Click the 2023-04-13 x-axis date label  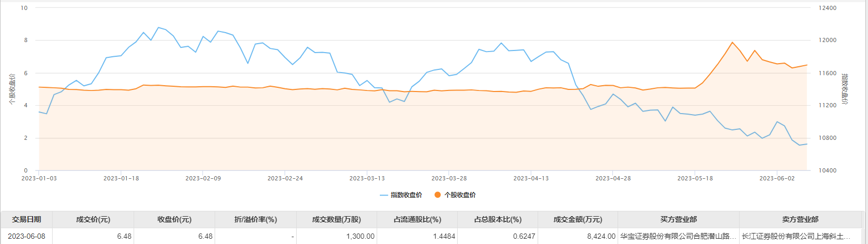pyautogui.click(x=531, y=178)
